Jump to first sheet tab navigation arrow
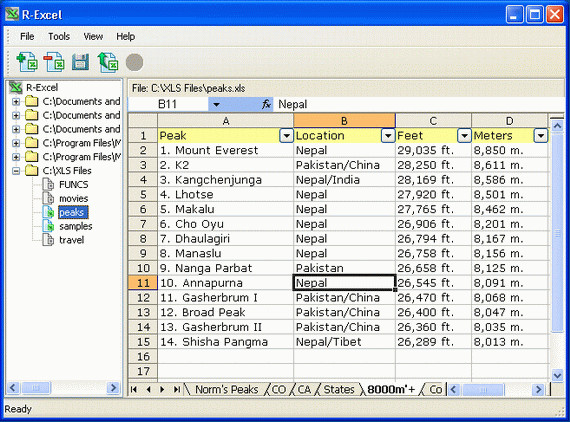Viewport: 570px width, 422px height. tap(134, 389)
